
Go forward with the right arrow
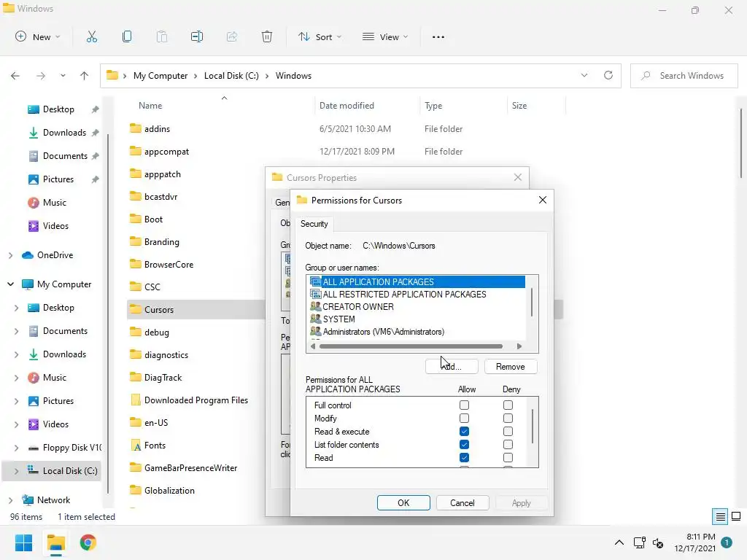coord(41,76)
